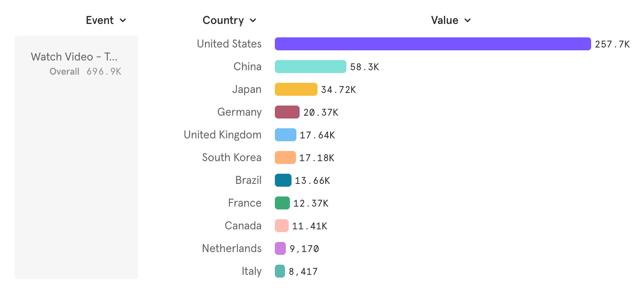The width and height of the screenshot is (644, 289).
Task: Click the green France bar
Action: [282, 203]
